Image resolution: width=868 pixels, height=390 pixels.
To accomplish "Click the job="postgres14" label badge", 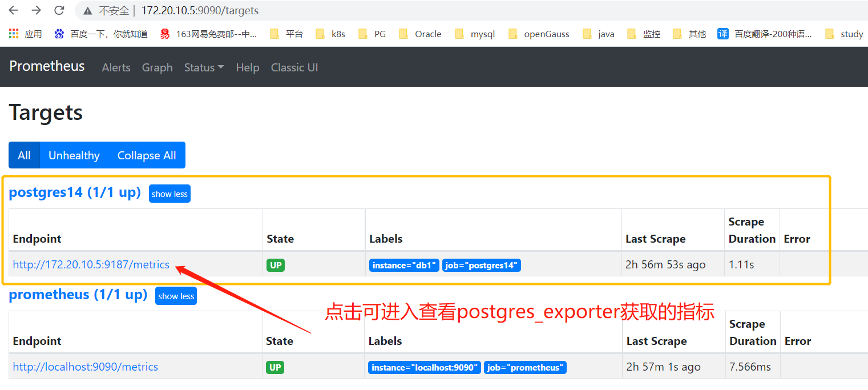I will pos(482,266).
